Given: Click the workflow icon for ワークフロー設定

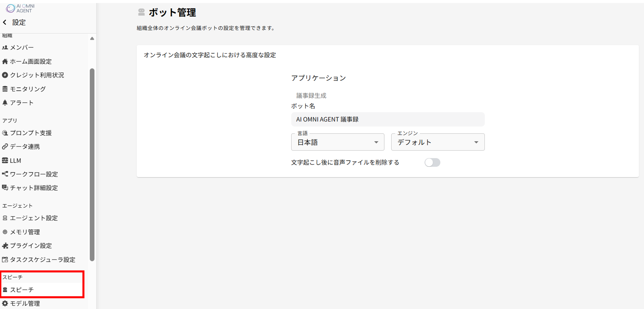Looking at the screenshot, I should pyautogui.click(x=5, y=174).
